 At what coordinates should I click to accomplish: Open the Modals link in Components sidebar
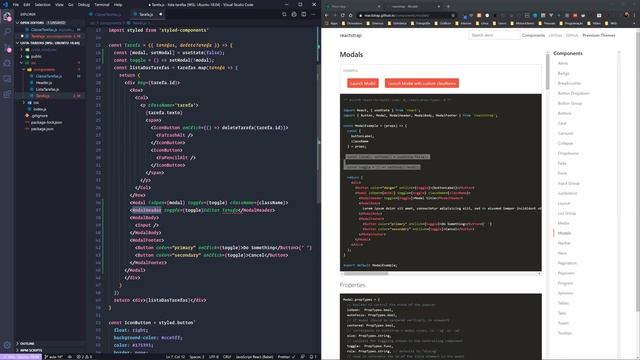[564, 233]
